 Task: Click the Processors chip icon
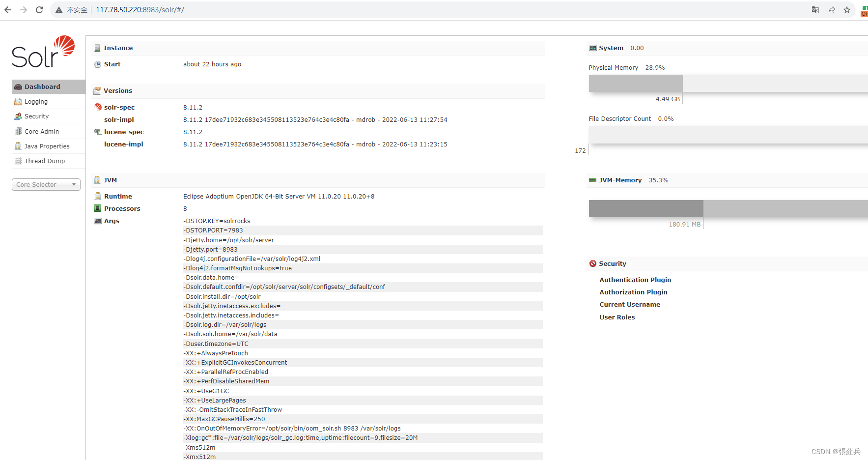(98, 208)
